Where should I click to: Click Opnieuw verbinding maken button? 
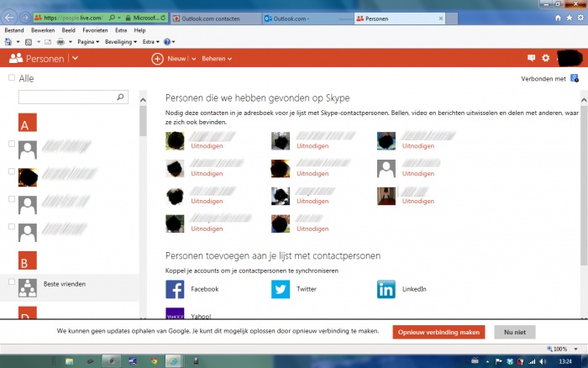pyautogui.click(x=438, y=333)
